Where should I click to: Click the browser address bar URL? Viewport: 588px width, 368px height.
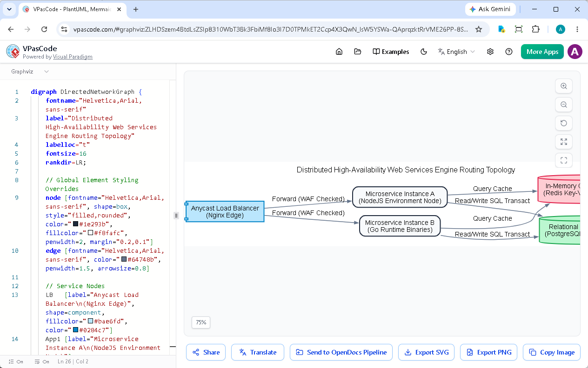tap(271, 29)
